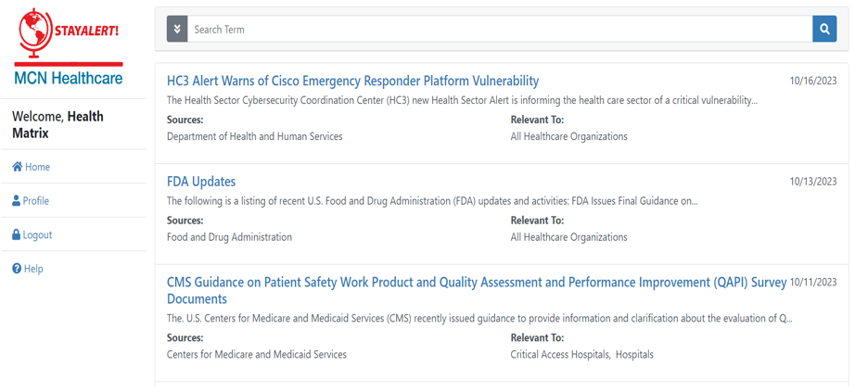Open HC3 Alert Cisco Emergency Responder article

pyautogui.click(x=352, y=81)
